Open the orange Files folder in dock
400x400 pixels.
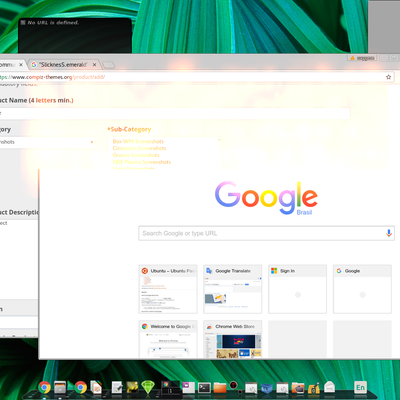coord(220,388)
